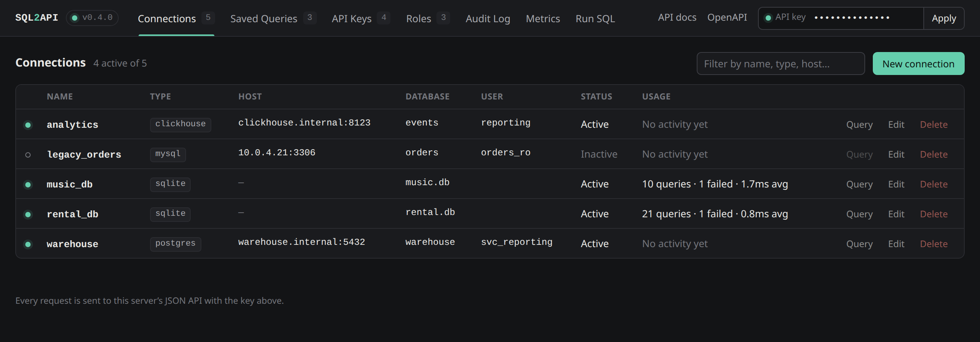Click usage '21 queries · 1 failed · 0.8ms avg'
Viewport: 980px width, 342px height.
point(715,214)
